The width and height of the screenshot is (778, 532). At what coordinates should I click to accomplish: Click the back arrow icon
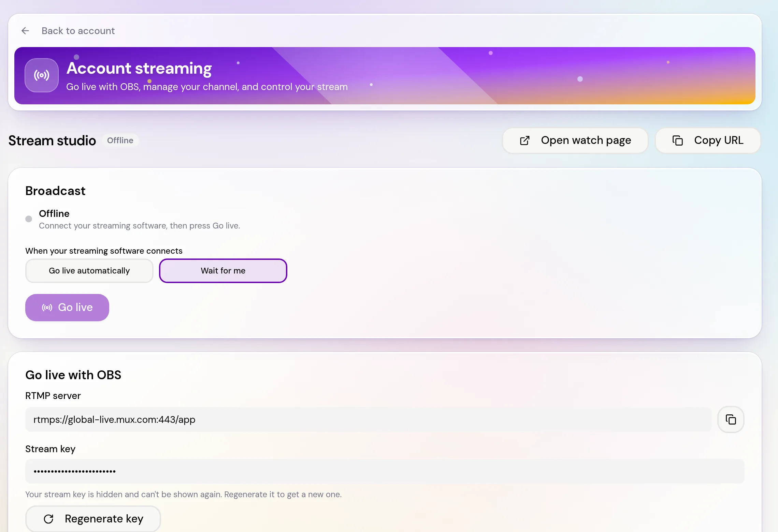click(x=25, y=31)
